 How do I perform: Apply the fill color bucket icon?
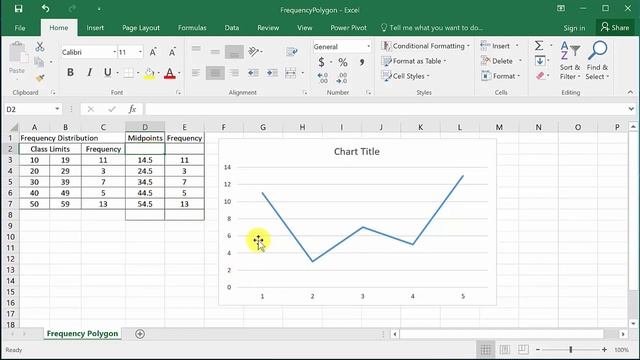(149, 73)
